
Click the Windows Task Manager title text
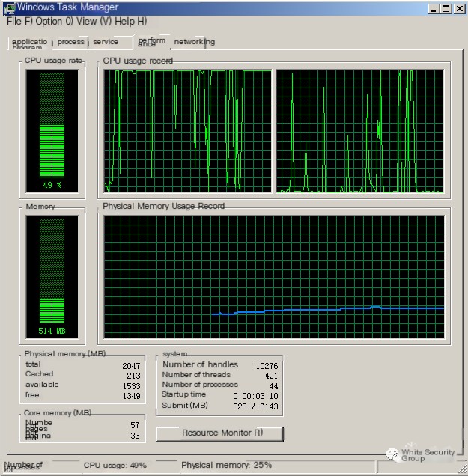pos(67,7)
